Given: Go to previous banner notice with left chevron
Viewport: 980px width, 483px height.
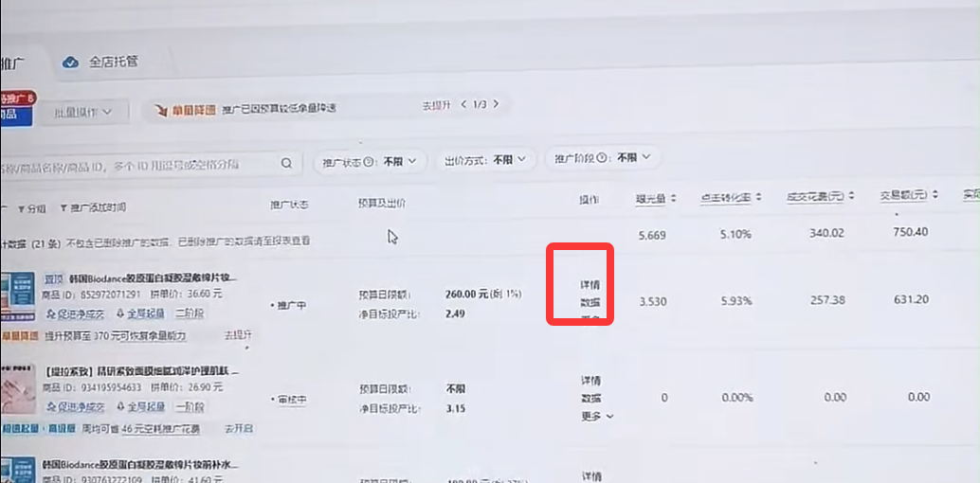Looking at the screenshot, I should [463, 104].
